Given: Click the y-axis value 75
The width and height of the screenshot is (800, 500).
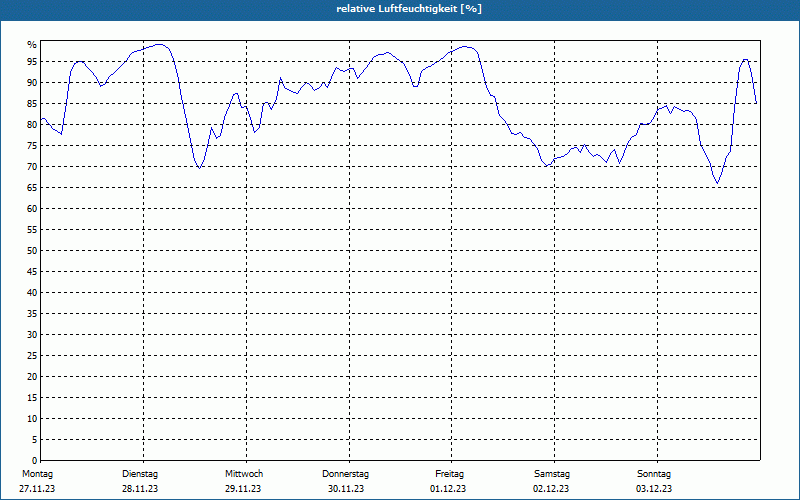Looking at the screenshot, I should point(32,145).
